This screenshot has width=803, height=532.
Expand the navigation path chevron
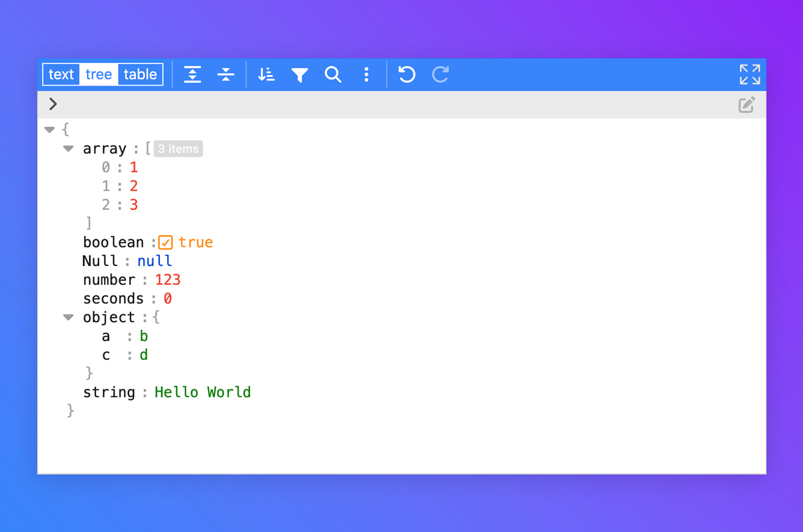coord(53,105)
